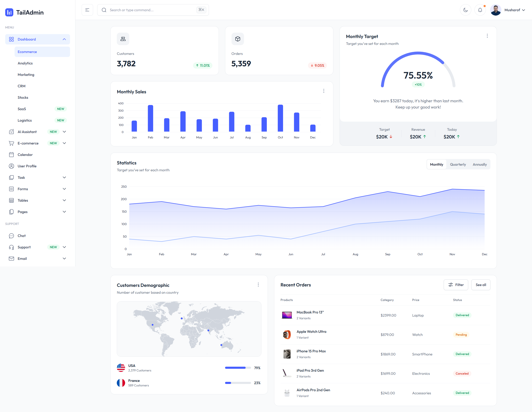Open the Stocks dashboard page
Image resolution: width=532 pixels, height=412 pixels.
(x=42, y=98)
